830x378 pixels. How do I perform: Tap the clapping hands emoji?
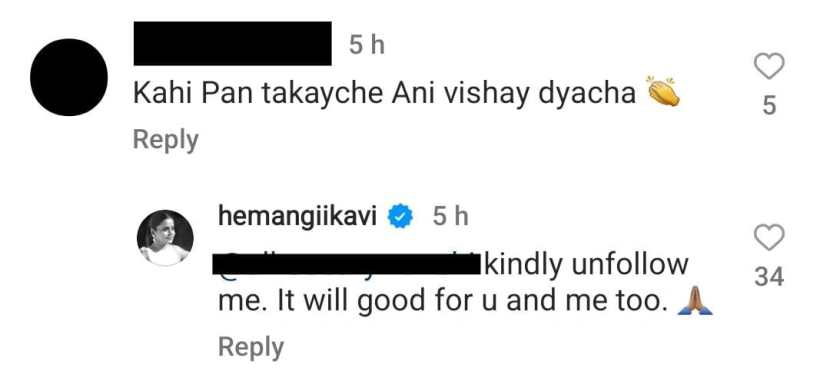click(662, 92)
